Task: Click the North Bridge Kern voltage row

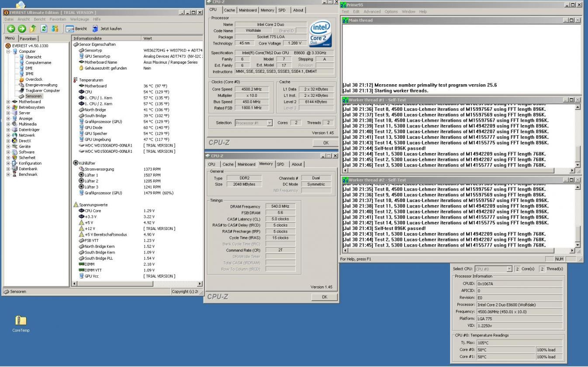Action: click(x=137, y=246)
